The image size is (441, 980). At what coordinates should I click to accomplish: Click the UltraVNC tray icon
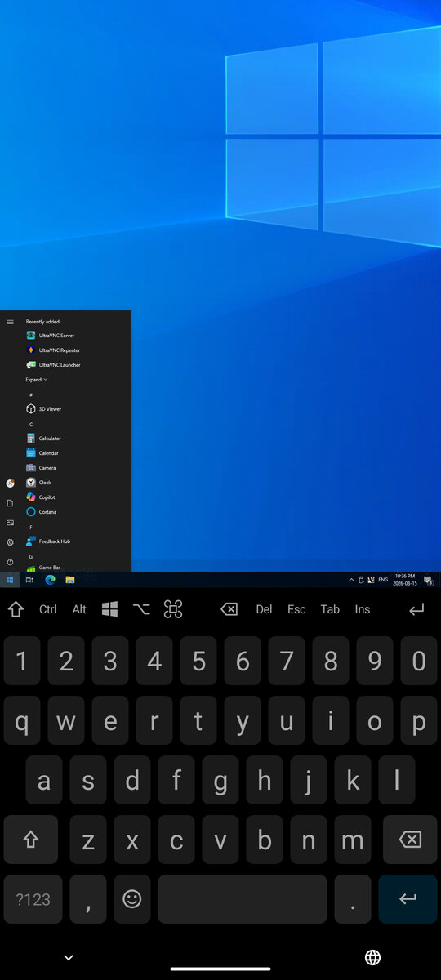(x=371, y=580)
